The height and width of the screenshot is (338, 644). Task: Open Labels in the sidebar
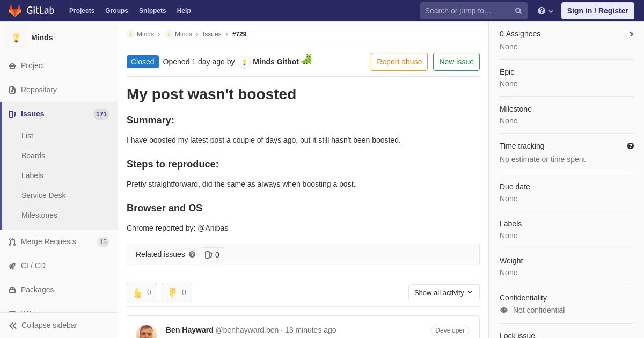tap(32, 175)
